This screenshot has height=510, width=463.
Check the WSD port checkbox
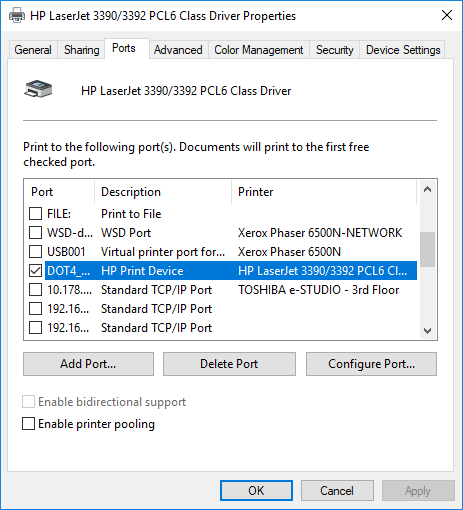[x=35, y=233]
